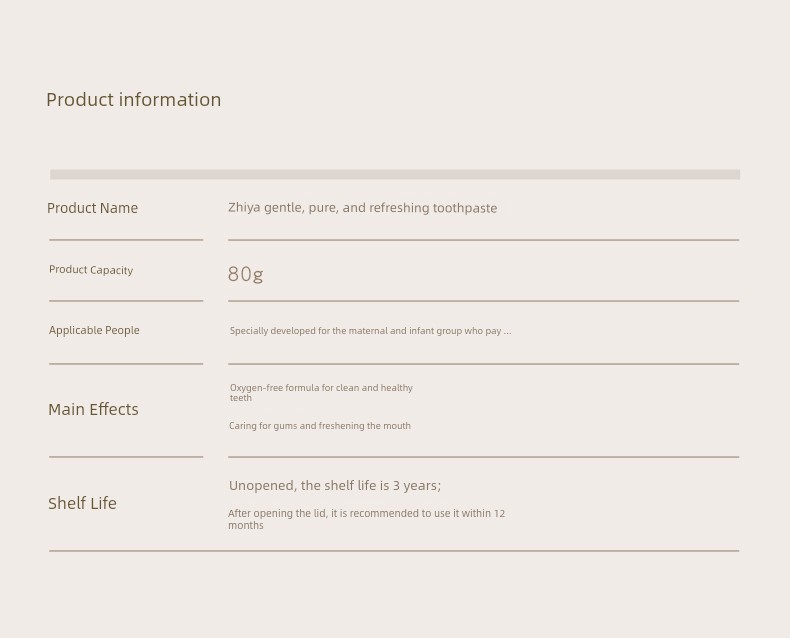Click the Product information heading

pyautogui.click(x=134, y=100)
